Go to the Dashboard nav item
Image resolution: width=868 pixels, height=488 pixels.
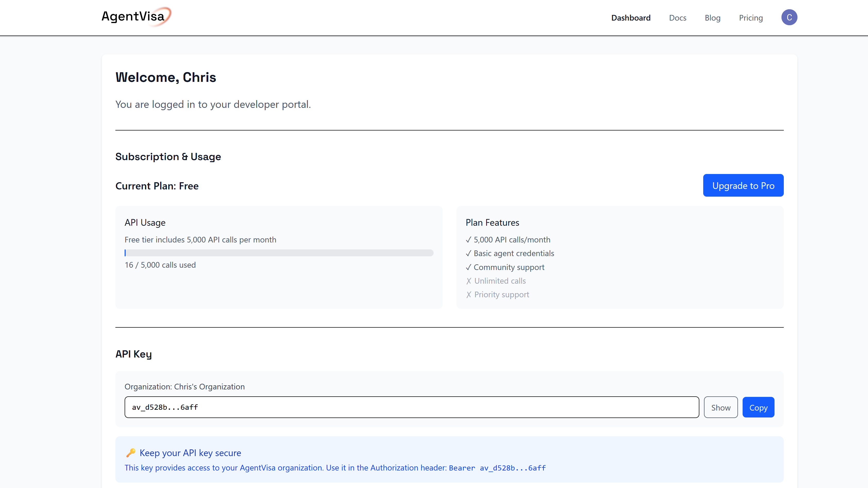pyautogui.click(x=631, y=18)
